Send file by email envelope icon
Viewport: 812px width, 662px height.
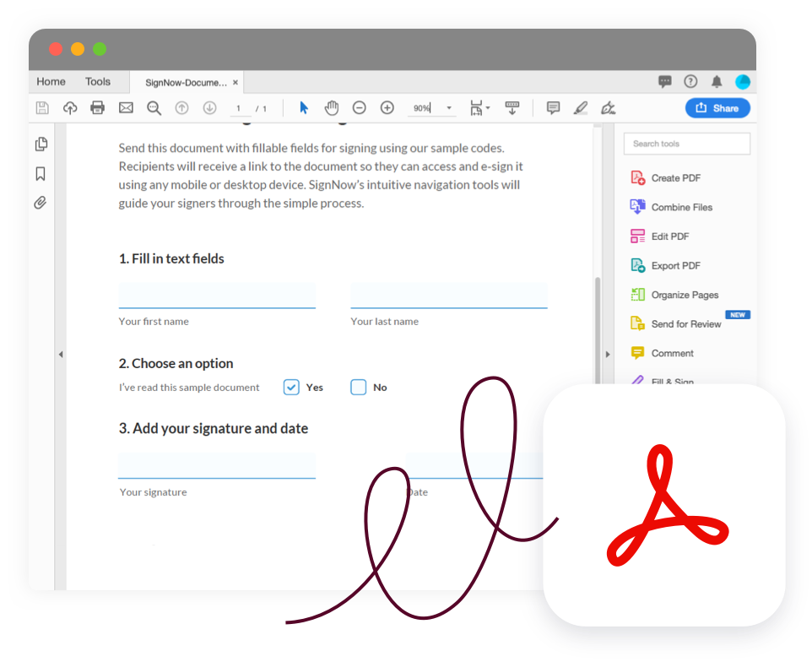pos(126,108)
